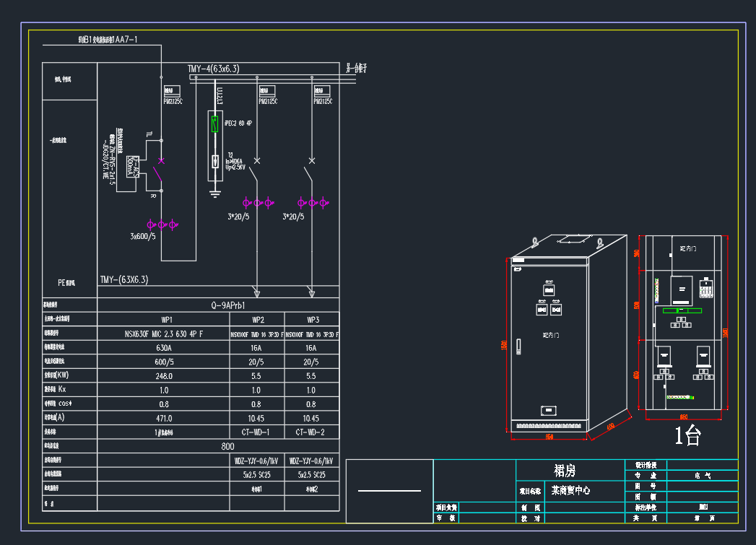The image size is (756, 545).
Task: Select the Q-9APrb1 panel number text
Action: pyautogui.click(x=227, y=305)
